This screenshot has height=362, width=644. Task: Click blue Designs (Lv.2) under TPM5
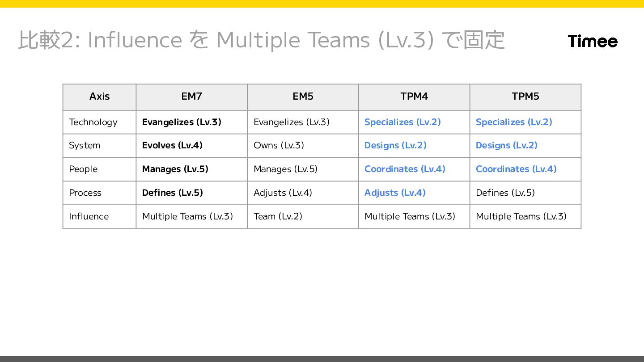(507, 146)
